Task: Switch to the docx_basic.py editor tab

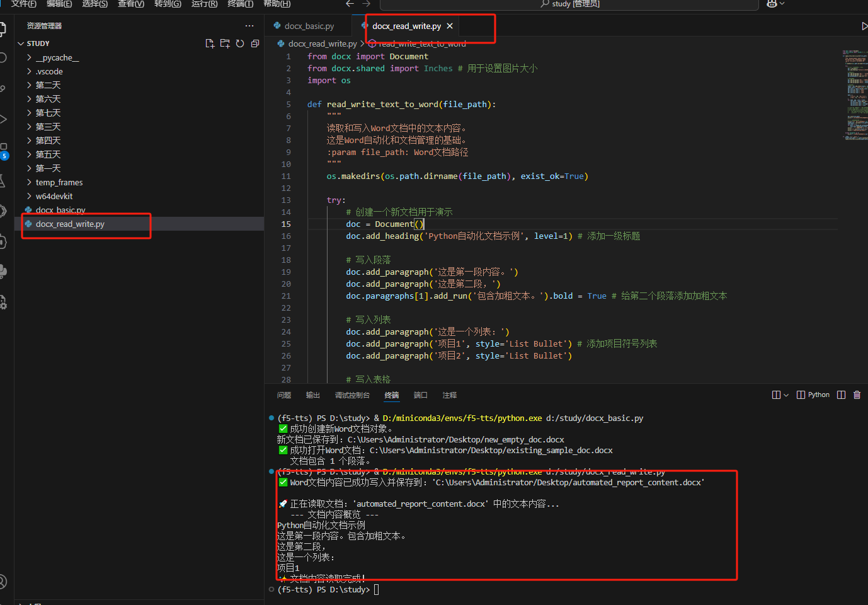Action: click(x=309, y=26)
